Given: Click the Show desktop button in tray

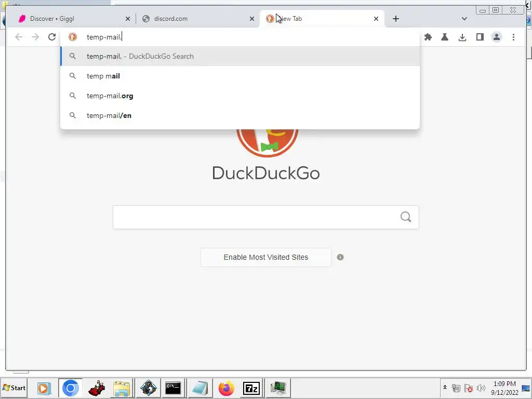Looking at the screenshot, I should (526, 388).
